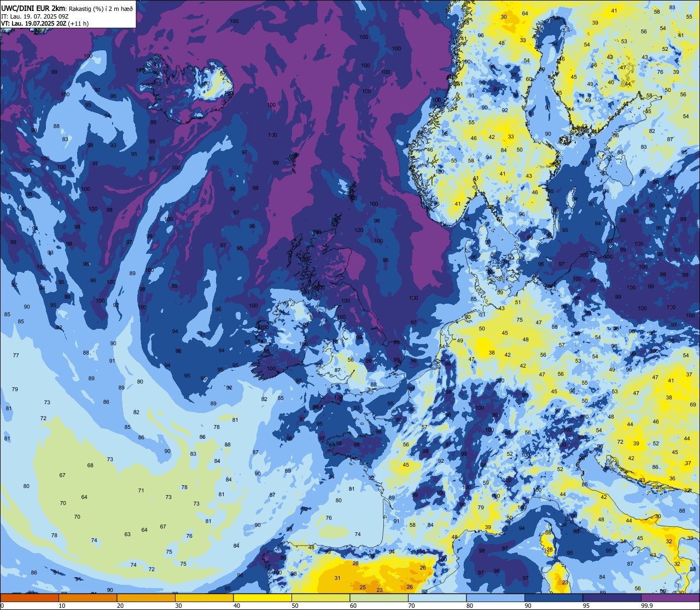Click the "25" humidity value over Spain
700x610 pixels.
click(363, 587)
